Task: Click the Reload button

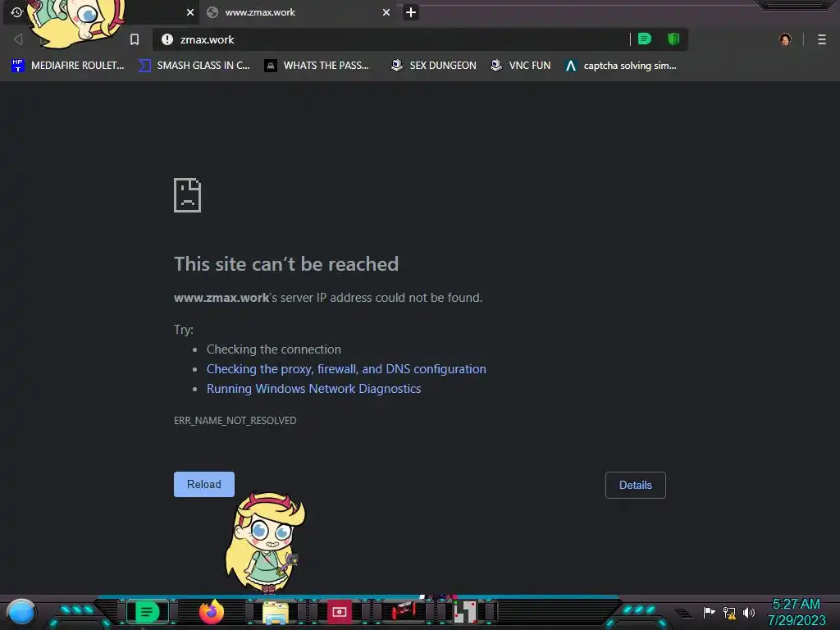Action: click(x=204, y=484)
